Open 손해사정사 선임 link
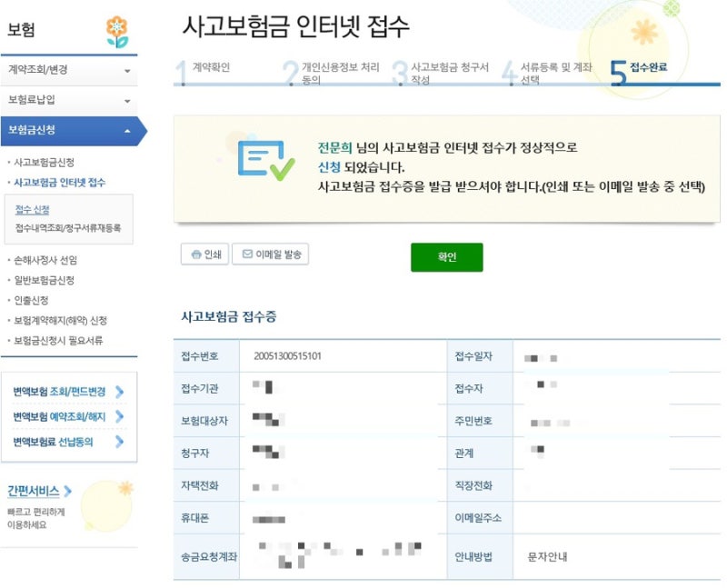The image size is (727, 588). [x=45, y=260]
